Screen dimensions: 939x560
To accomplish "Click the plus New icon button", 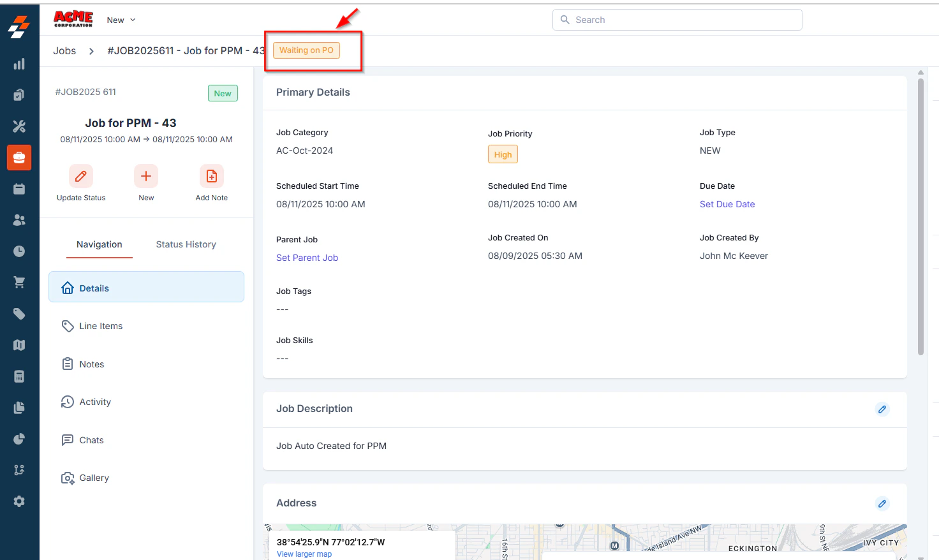I will (146, 176).
